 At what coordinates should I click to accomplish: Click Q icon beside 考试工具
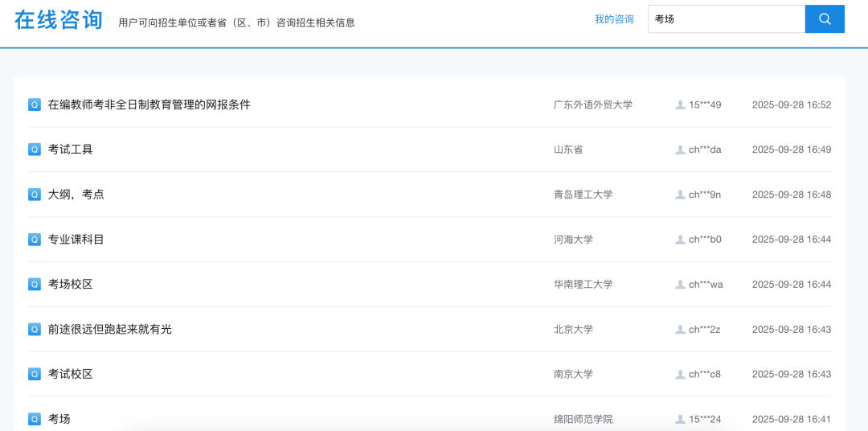click(35, 149)
